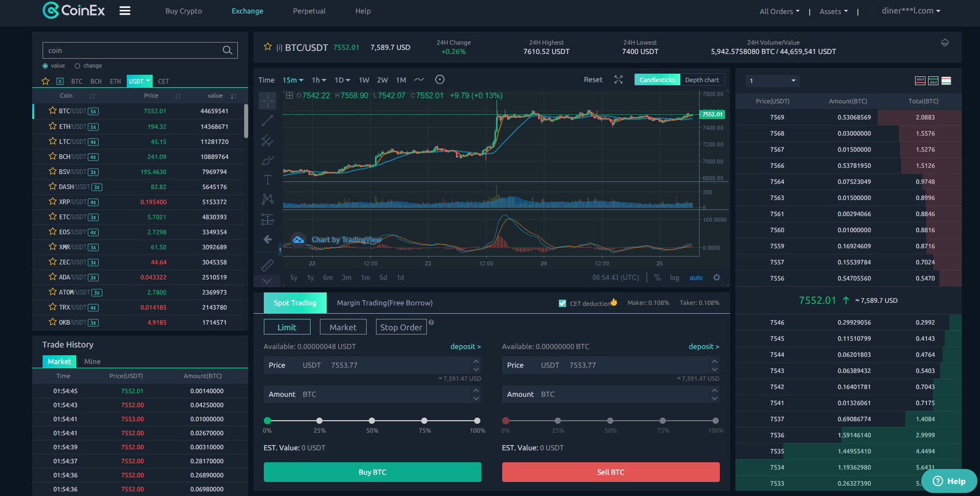Set buy amount slider to 100%
The image size is (980, 496).
pyautogui.click(x=477, y=421)
